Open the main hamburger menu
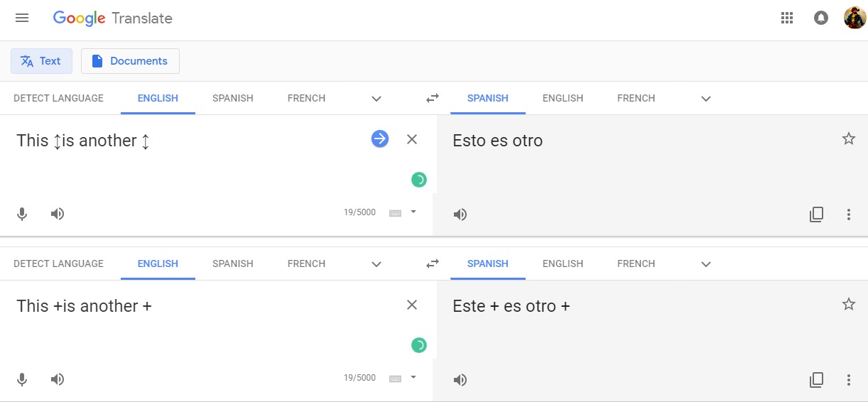 pyautogui.click(x=22, y=18)
